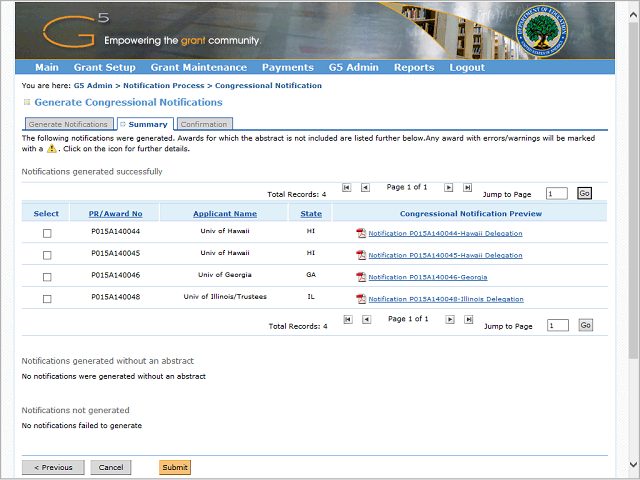Click the P015A140046 award number cell

pyautogui.click(x=116, y=275)
